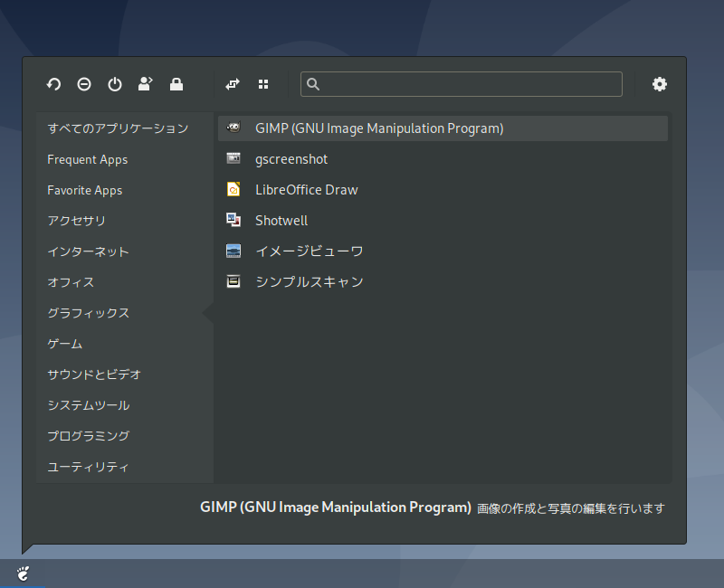Click the swap view arrows icon
Screen dimensions: 724x588
click(x=233, y=84)
